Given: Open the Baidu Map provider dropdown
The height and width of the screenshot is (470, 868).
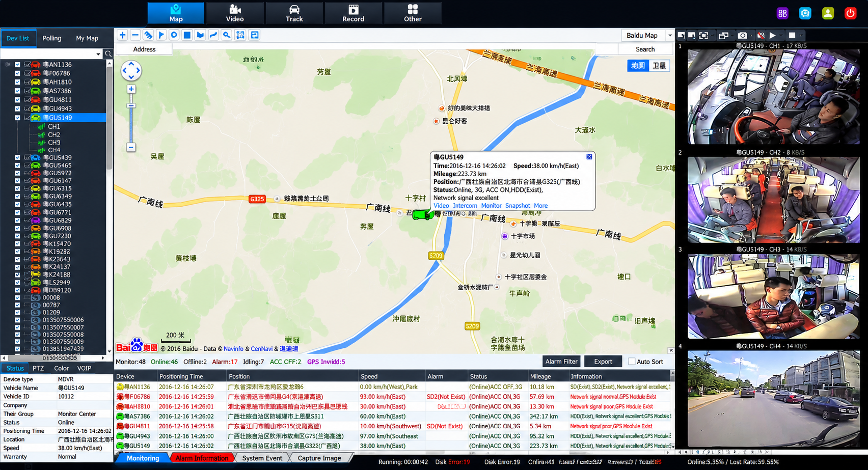Looking at the screenshot, I should (670, 35).
